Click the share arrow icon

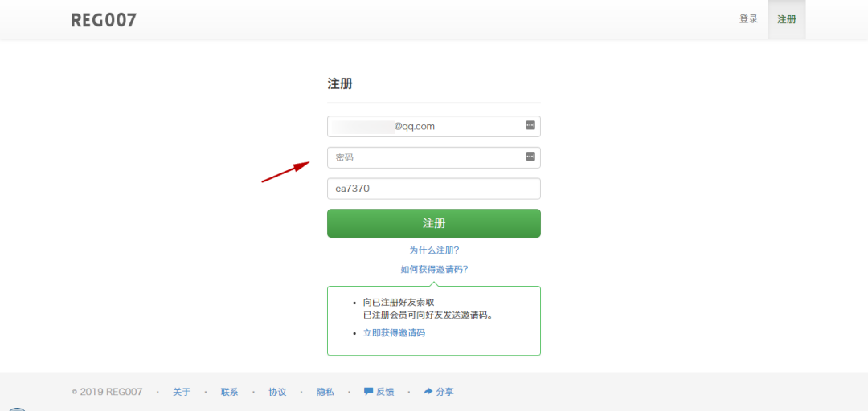tap(428, 391)
